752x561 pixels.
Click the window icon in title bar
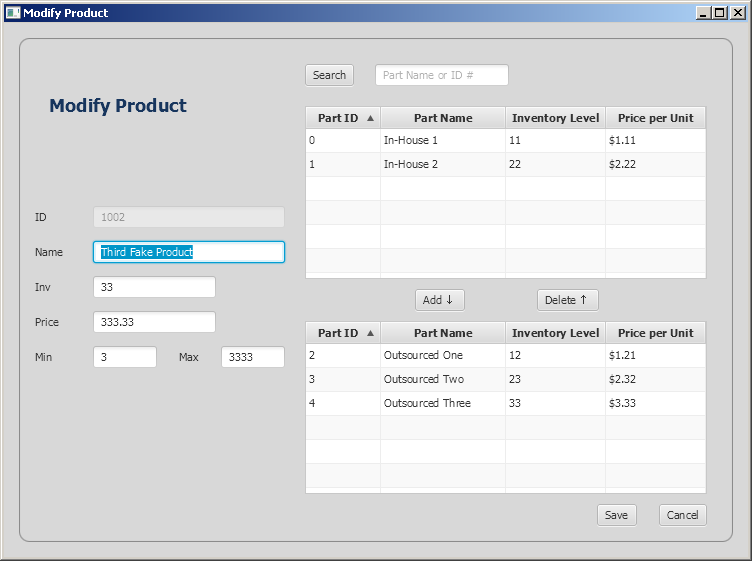(12, 13)
